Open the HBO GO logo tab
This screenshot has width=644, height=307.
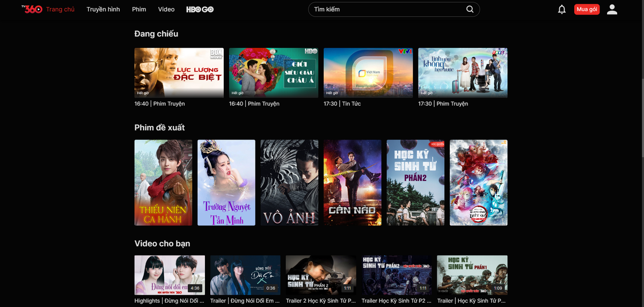(200, 9)
